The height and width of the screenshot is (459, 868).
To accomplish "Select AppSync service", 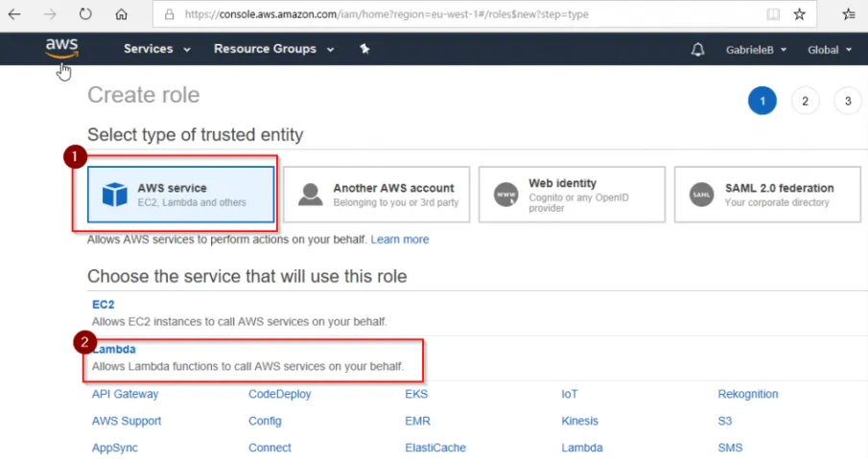I will click(x=114, y=448).
